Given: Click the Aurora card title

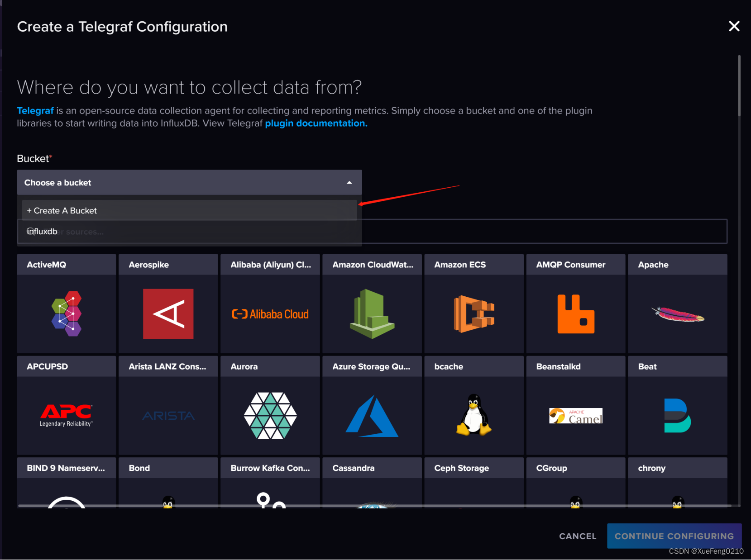Looking at the screenshot, I should (x=244, y=366).
